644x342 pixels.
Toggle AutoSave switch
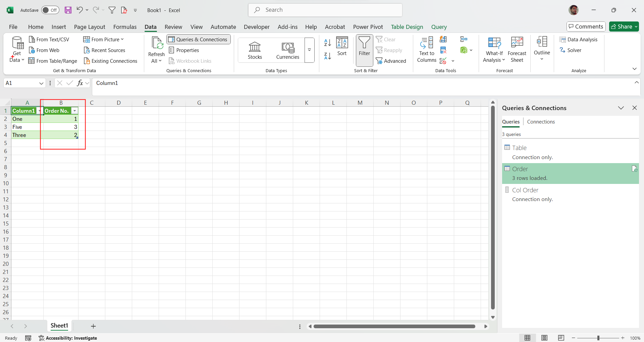50,10
